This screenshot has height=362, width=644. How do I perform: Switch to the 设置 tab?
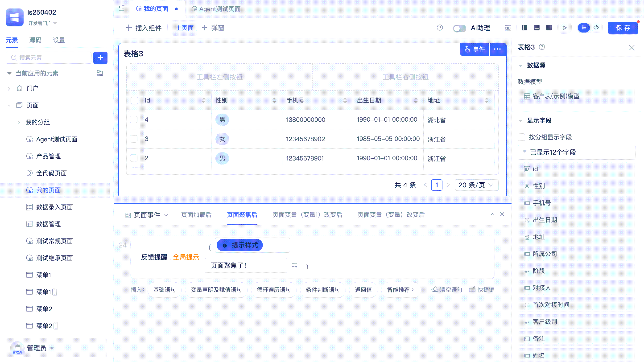pos(59,40)
